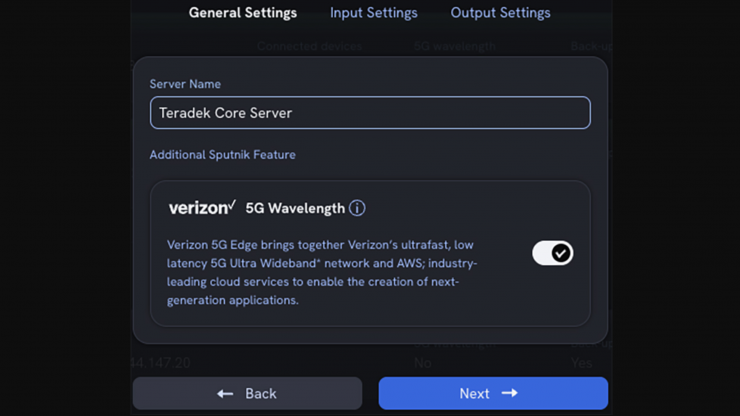Click the info icon beside 5G Wavelength
The image size is (740, 416).
point(357,208)
